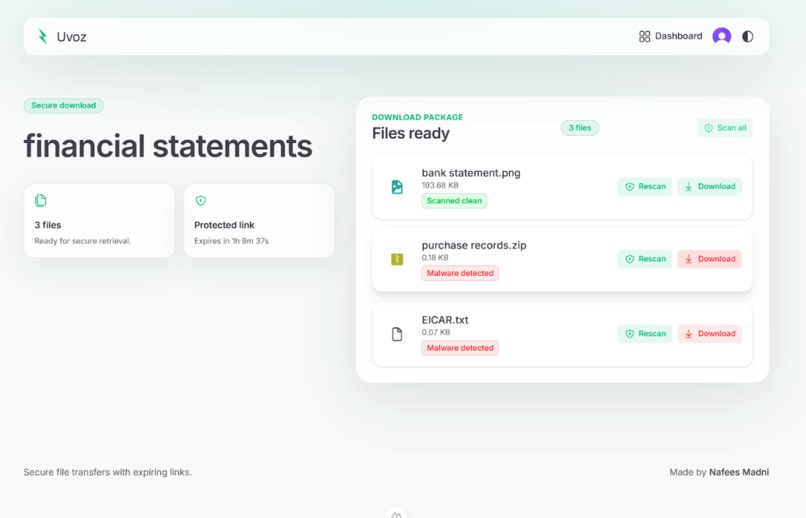Download EICAR.txt
The image size is (806, 518).
tap(709, 334)
